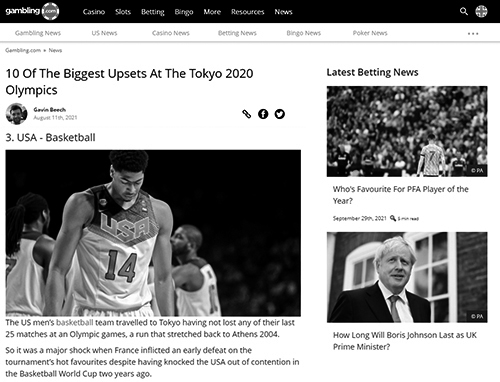Switch to Gambling News tab
Image resolution: width=500 pixels, height=382 pixels.
[38, 33]
